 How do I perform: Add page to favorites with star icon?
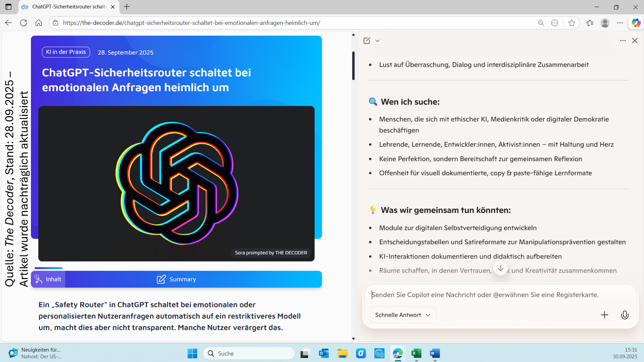571,23
